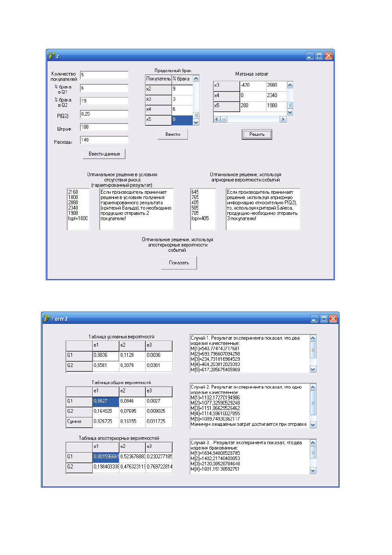Focus the % брака в Q1 field
The image size is (392, 555).
click(104, 88)
